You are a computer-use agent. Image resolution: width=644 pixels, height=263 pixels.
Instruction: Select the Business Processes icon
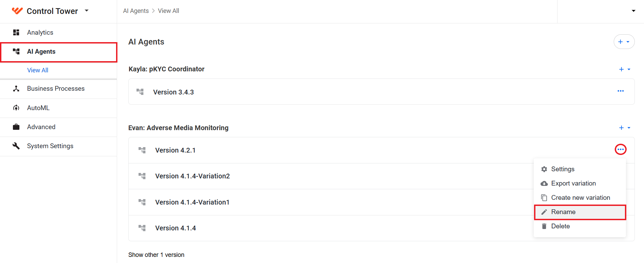[x=16, y=89]
